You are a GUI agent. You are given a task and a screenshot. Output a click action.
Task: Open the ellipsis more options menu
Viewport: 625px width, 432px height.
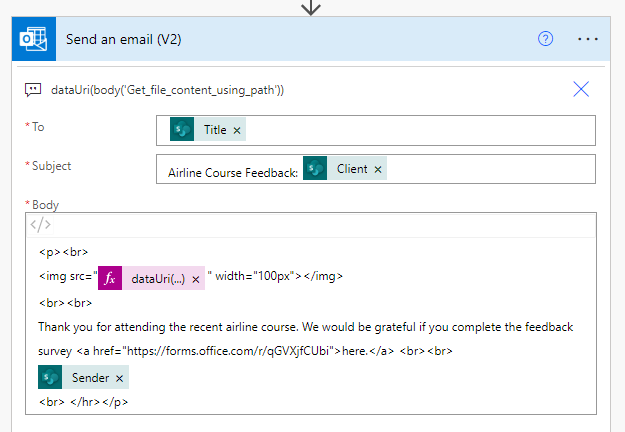click(x=588, y=39)
